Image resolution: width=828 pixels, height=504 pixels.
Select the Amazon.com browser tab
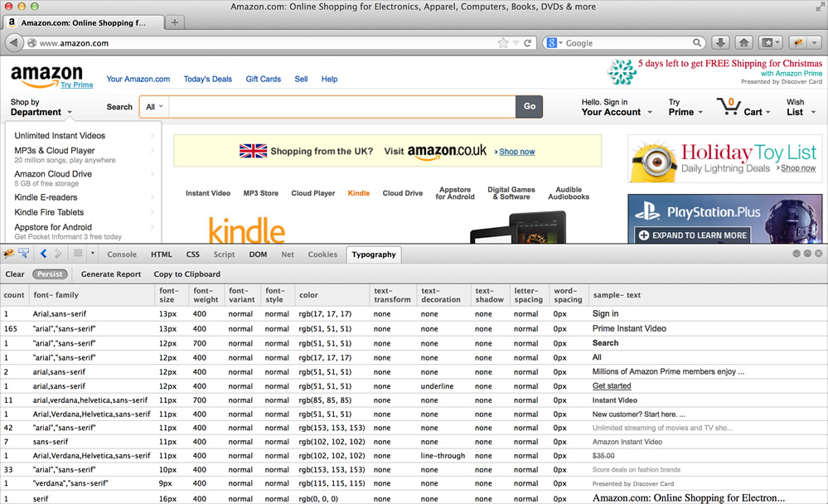tap(84, 22)
